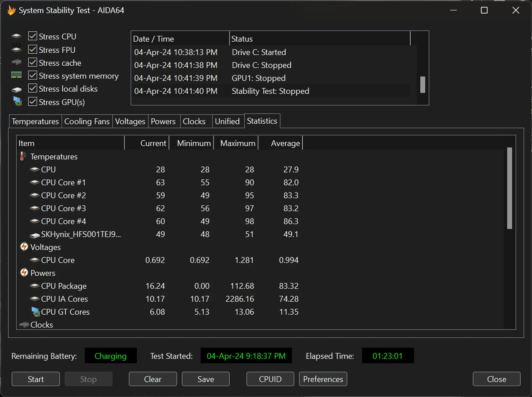Click the Close button at bottom right

coord(497,379)
